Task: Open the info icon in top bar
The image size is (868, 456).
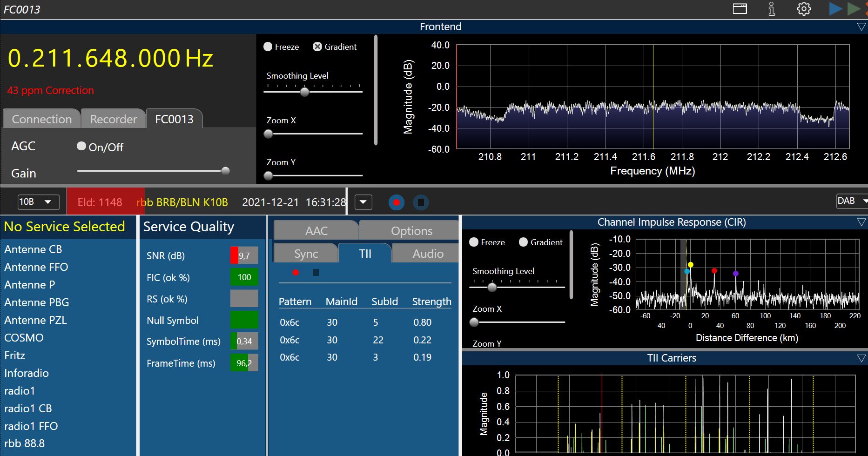Action: (772, 9)
